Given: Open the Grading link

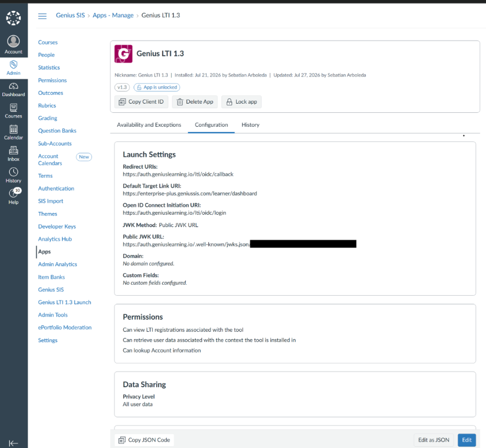Looking at the screenshot, I should (47, 118).
